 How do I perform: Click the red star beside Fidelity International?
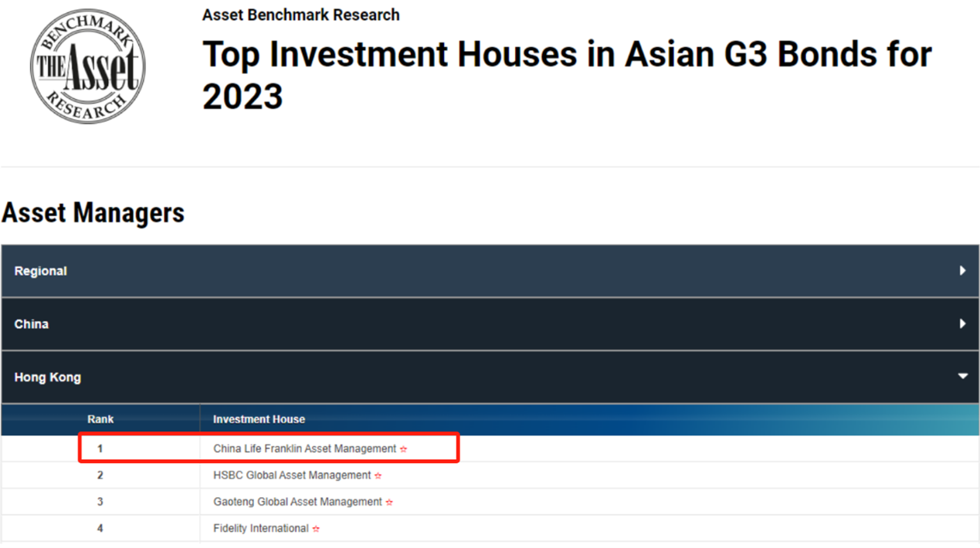coord(316,529)
